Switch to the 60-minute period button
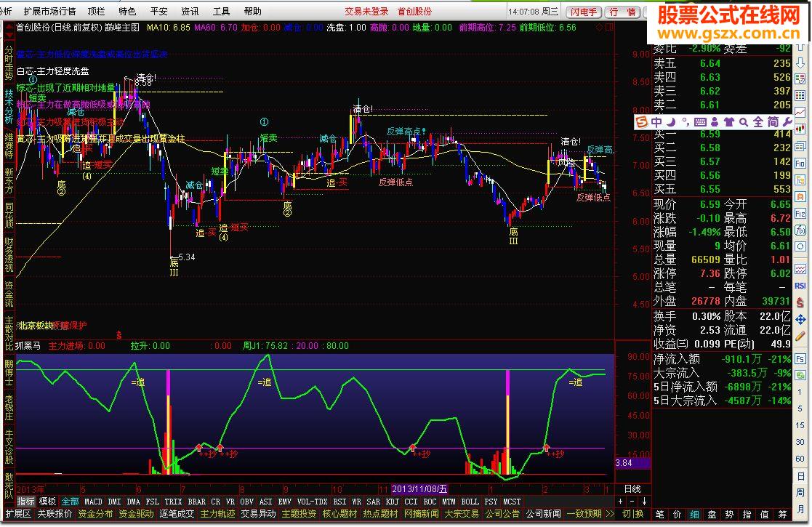 click(800, 458)
